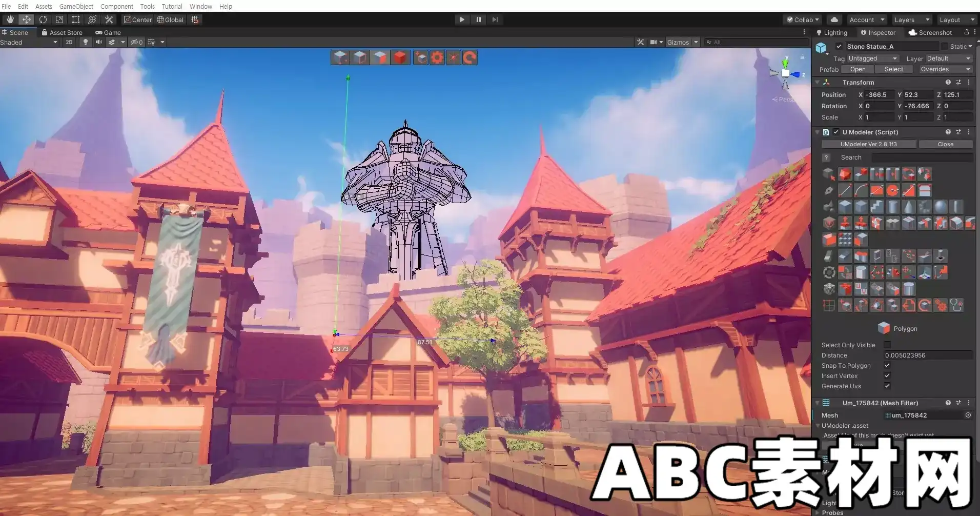980x516 pixels.
Task: Switch to the Asset Store tab
Action: point(62,32)
